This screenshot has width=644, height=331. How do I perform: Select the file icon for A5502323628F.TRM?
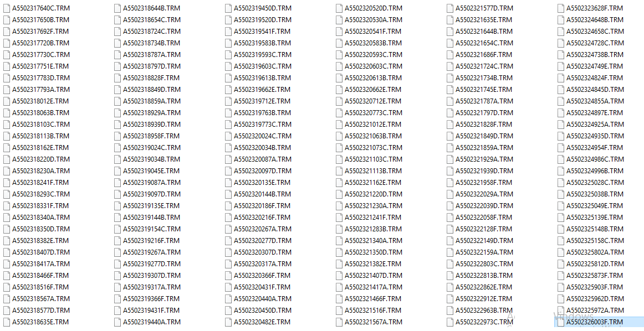pyautogui.click(x=561, y=8)
